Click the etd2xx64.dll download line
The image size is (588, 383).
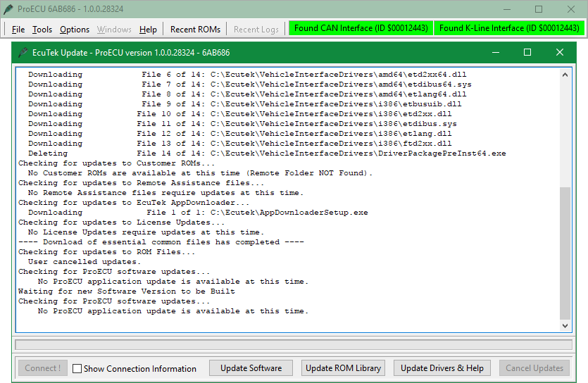tap(247, 75)
